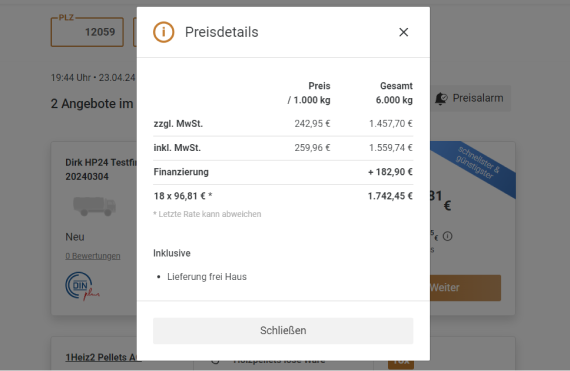Click the delivery truck icon
The height and width of the screenshot is (371, 570).
[95, 206]
